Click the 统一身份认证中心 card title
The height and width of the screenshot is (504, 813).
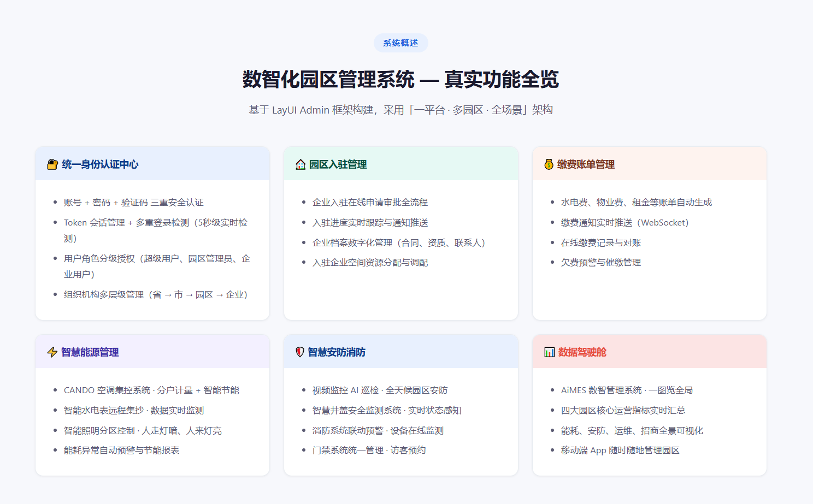[x=100, y=164]
